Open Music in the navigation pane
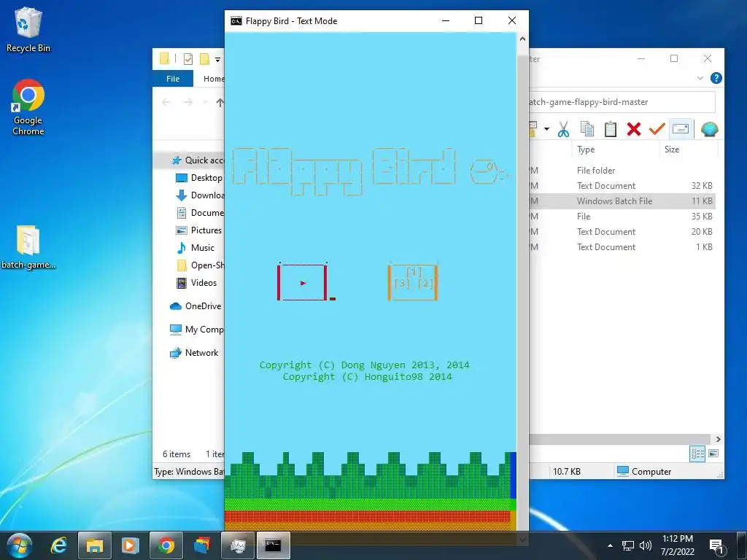The width and height of the screenshot is (747, 560). pyautogui.click(x=196, y=248)
